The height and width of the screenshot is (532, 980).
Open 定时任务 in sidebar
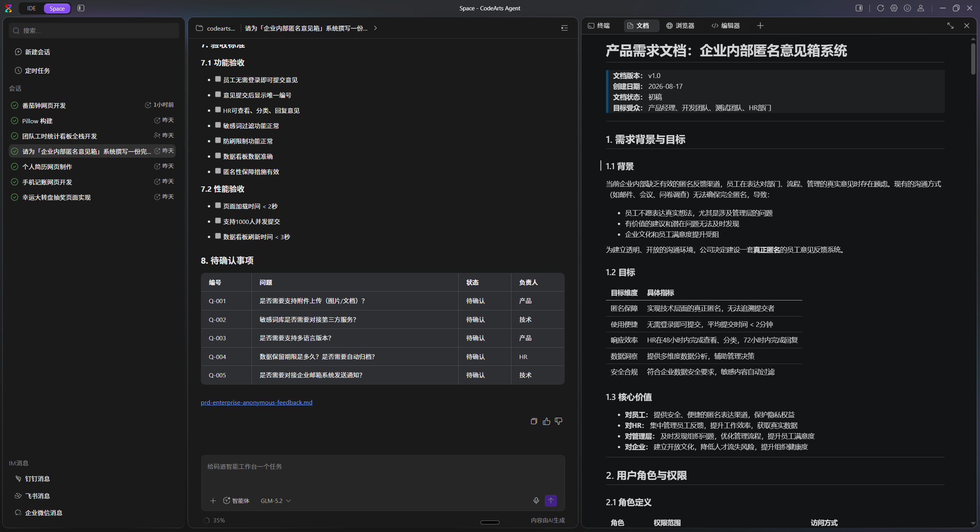33,71
